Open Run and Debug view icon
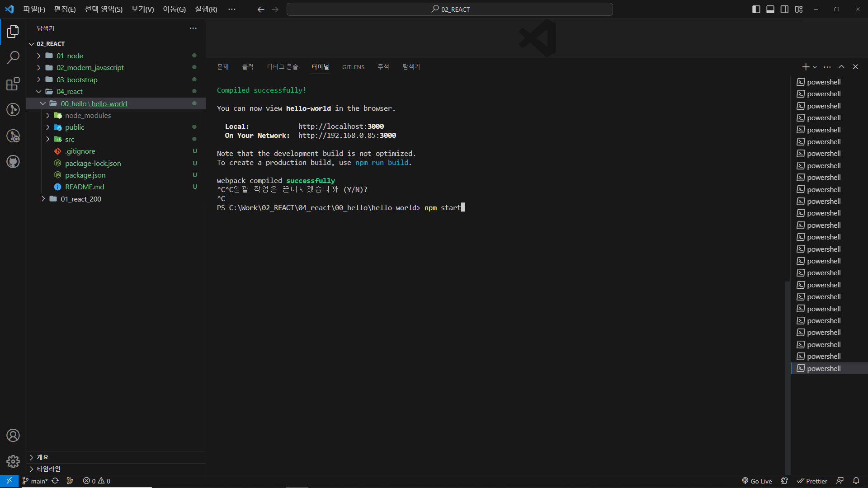The width and height of the screenshot is (868, 488). pyautogui.click(x=13, y=136)
